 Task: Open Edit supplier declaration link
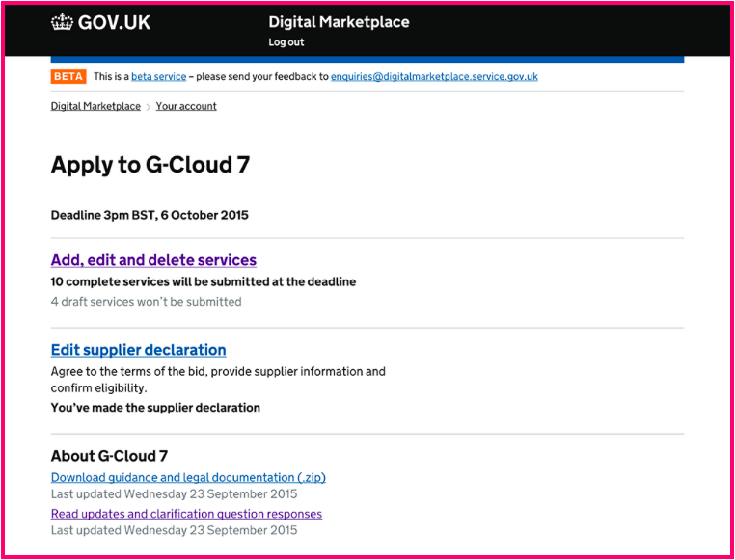[138, 350]
